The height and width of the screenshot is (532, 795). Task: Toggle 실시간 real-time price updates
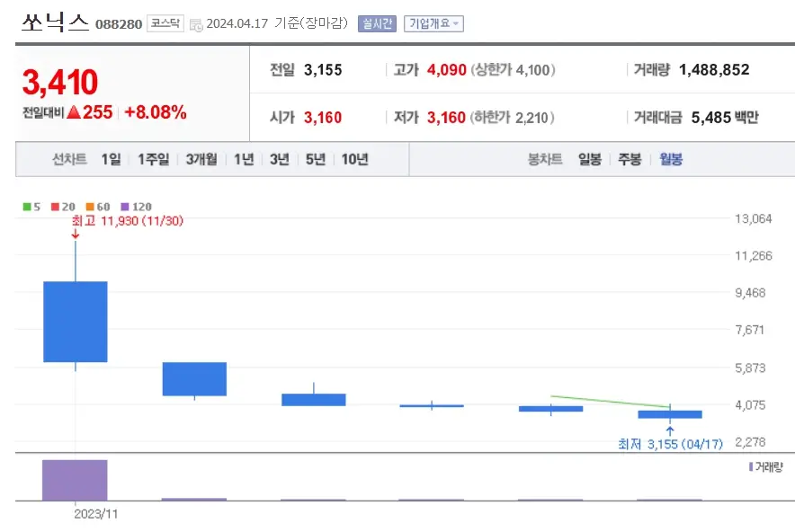(376, 24)
